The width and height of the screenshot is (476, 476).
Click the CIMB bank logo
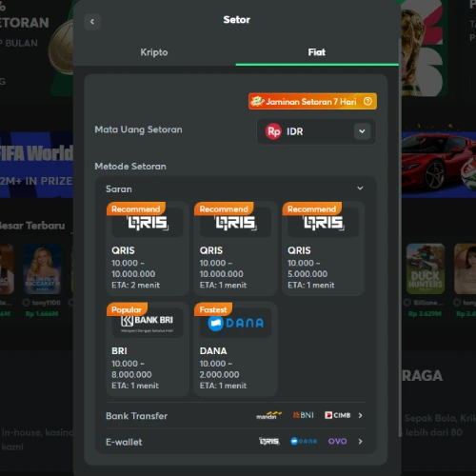(x=338, y=415)
